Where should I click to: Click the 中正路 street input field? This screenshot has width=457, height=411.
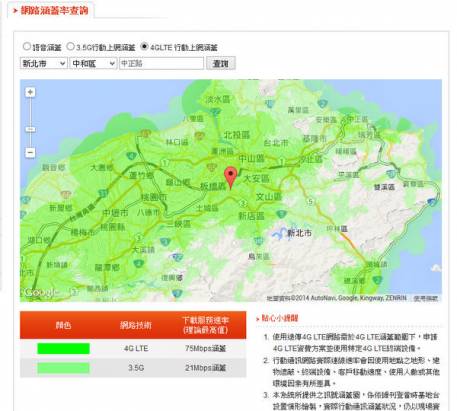point(161,63)
